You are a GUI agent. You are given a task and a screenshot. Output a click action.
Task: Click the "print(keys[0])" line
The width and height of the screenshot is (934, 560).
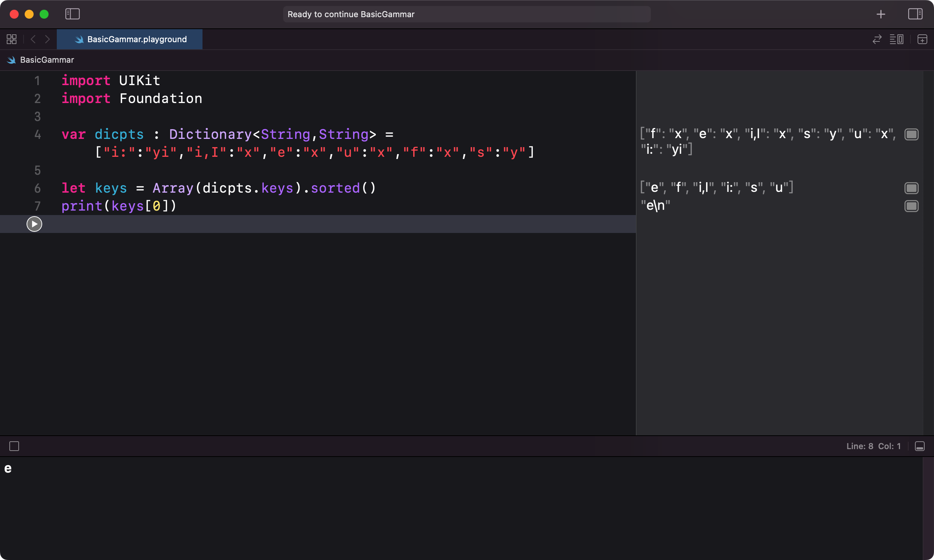pos(119,206)
